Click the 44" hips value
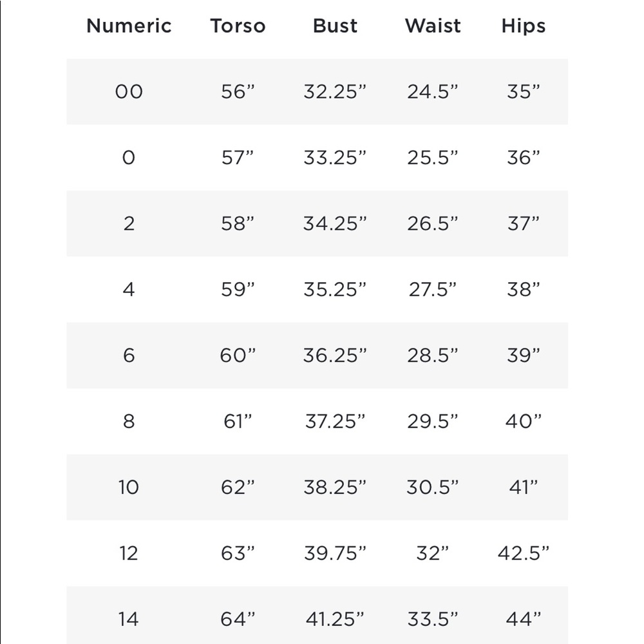Image resolution: width=644 pixels, height=644 pixels. [x=523, y=620]
